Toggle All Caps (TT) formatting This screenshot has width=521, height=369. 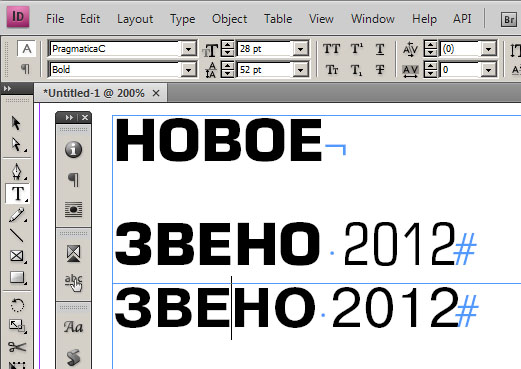coord(331,49)
